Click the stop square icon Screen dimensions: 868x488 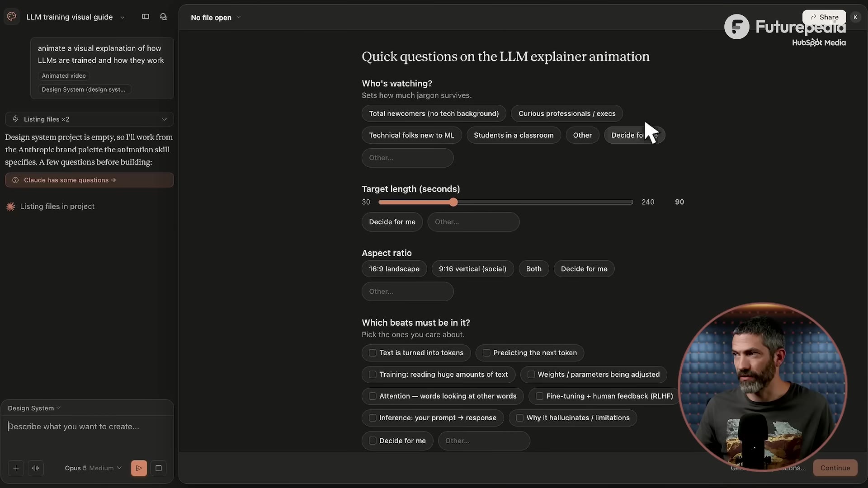coord(159,468)
